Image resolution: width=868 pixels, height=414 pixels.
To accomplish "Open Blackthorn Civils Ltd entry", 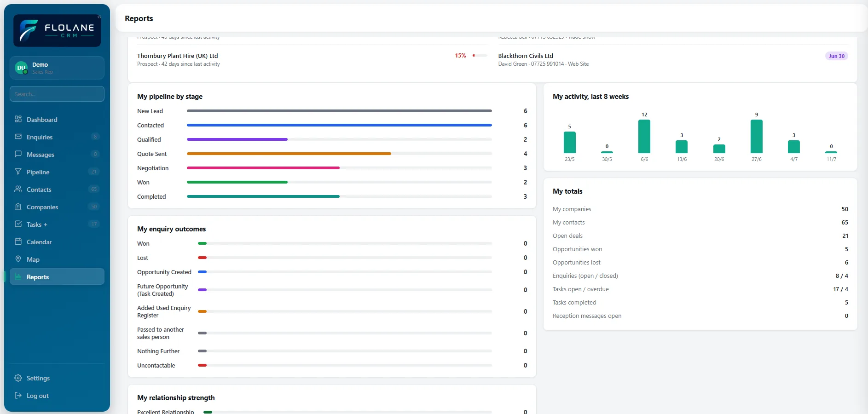I will 526,56.
